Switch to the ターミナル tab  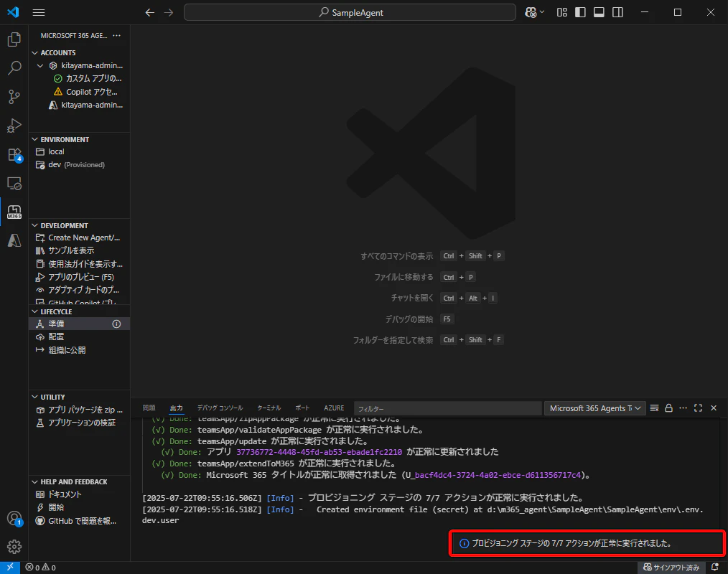269,408
